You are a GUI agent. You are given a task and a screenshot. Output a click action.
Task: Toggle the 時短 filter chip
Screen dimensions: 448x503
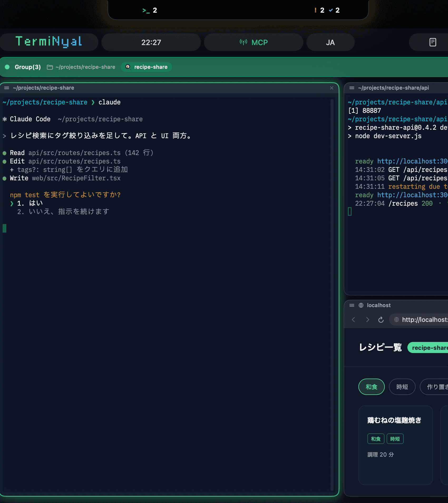[x=402, y=387]
